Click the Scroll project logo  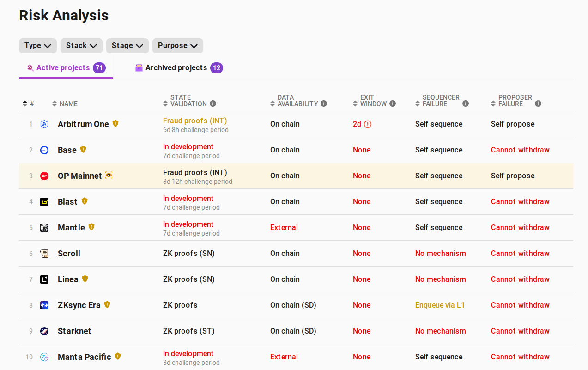44,254
